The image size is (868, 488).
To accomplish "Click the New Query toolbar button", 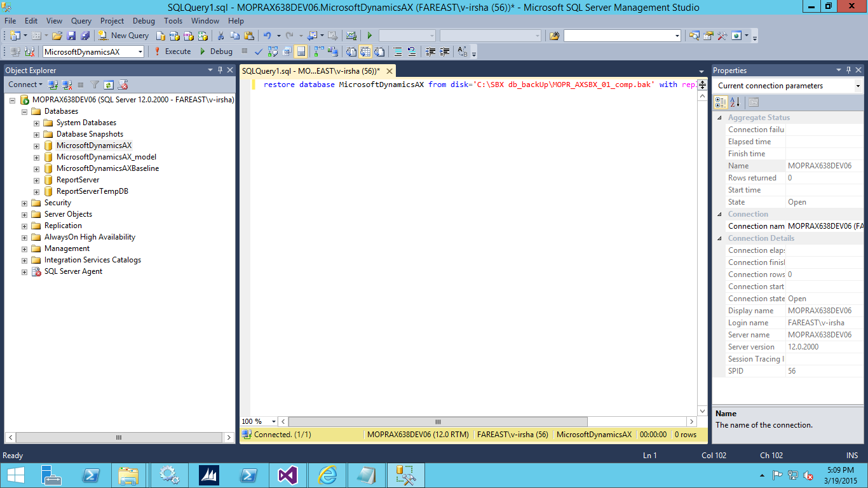I will click(123, 36).
